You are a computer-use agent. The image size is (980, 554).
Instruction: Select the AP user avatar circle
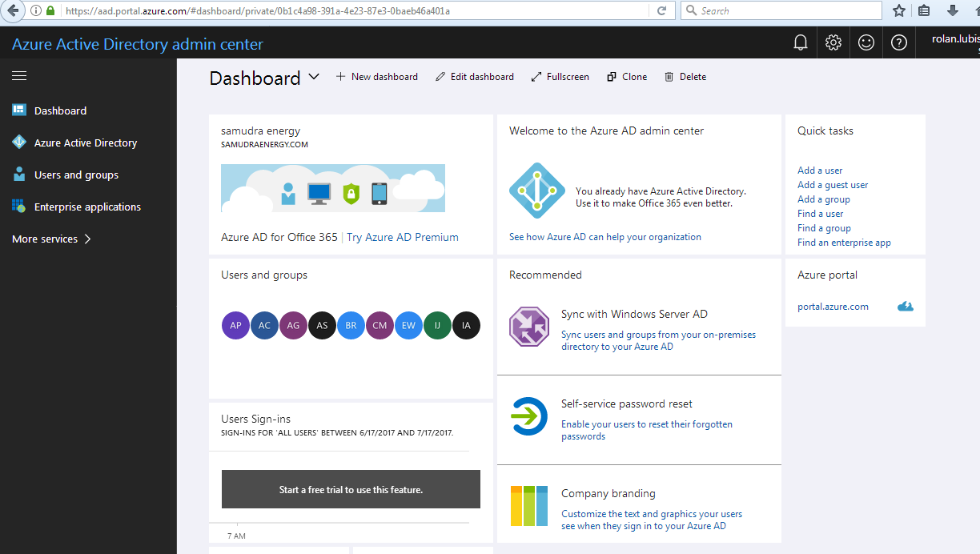pos(235,326)
